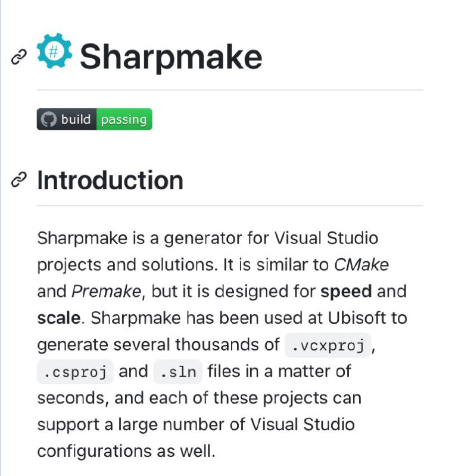Screen dimensions: 455x476
Task: Click the divider line under Introduction heading
Action: (230, 205)
